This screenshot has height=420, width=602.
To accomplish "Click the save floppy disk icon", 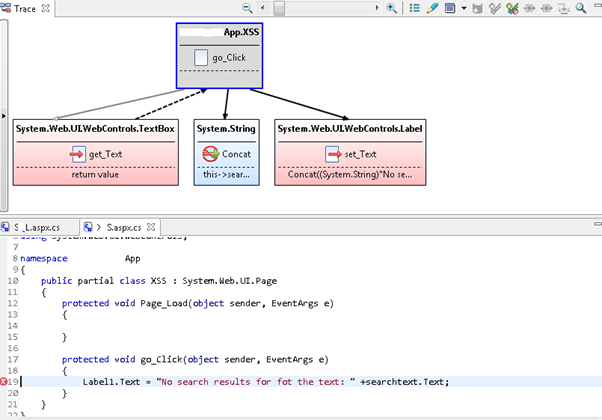I will 476,7.
